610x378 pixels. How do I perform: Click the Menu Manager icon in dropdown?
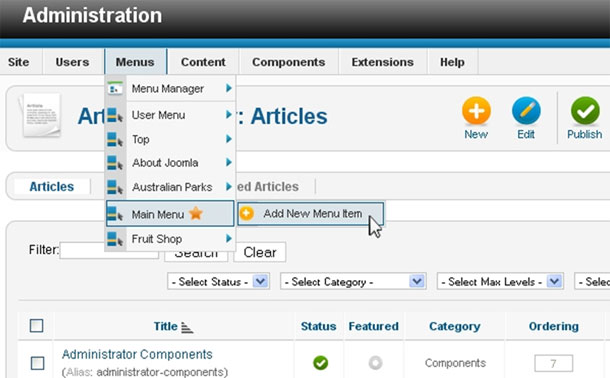point(115,88)
